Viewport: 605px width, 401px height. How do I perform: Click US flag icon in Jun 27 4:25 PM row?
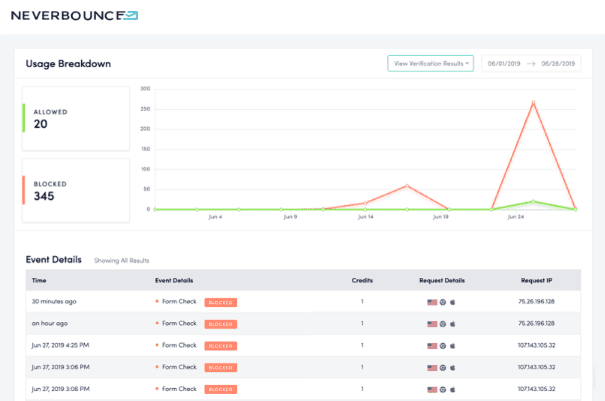[432, 346]
